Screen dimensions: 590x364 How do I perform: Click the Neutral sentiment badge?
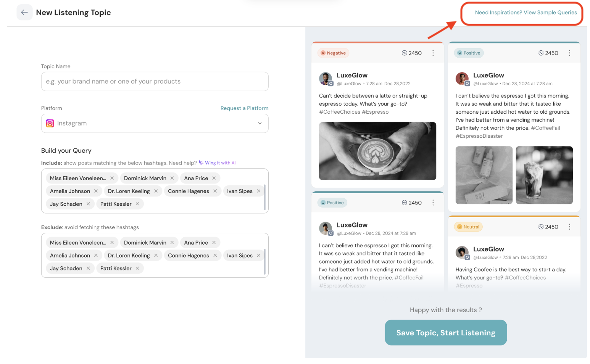pyautogui.click(x=468, y=227)
